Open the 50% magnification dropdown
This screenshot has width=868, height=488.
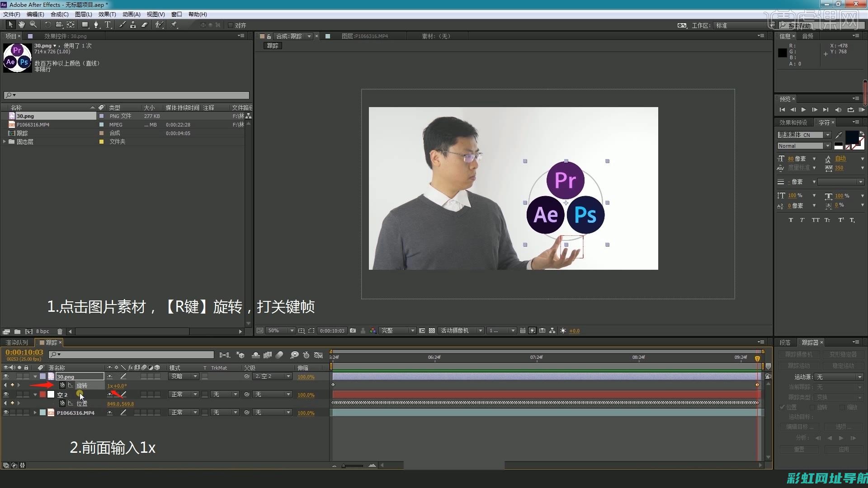click(x=280, y=331)
